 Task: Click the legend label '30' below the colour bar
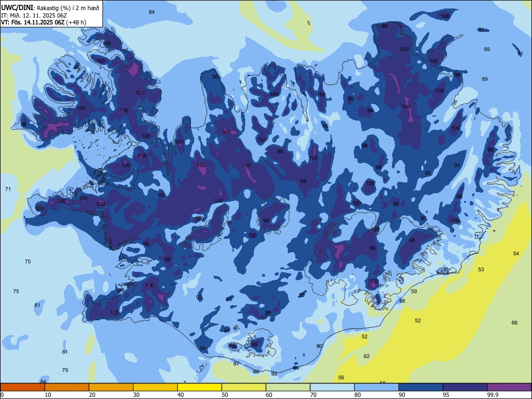tap(136, 395)
